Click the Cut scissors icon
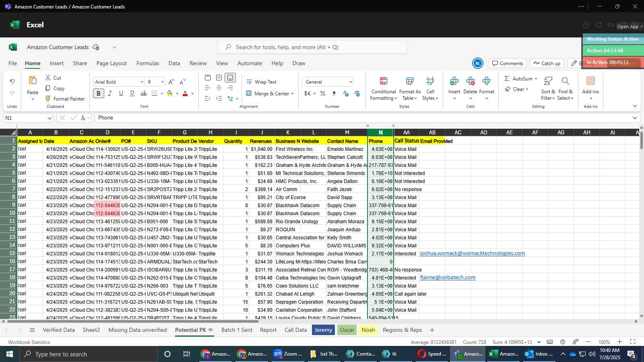This screenshot has height=362, width=644. (48, 78)
